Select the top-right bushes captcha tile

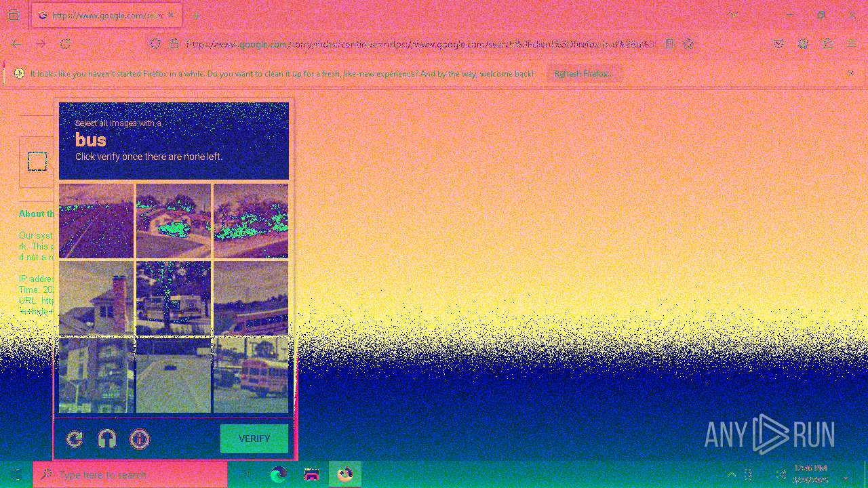tap(251, 221)
